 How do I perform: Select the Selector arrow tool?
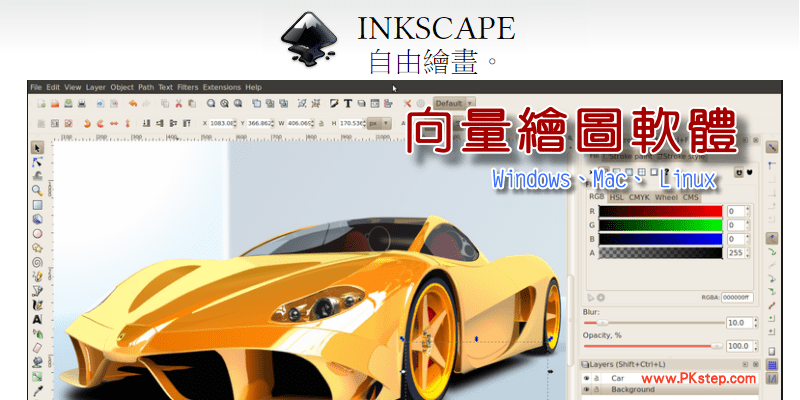point(37,148)
